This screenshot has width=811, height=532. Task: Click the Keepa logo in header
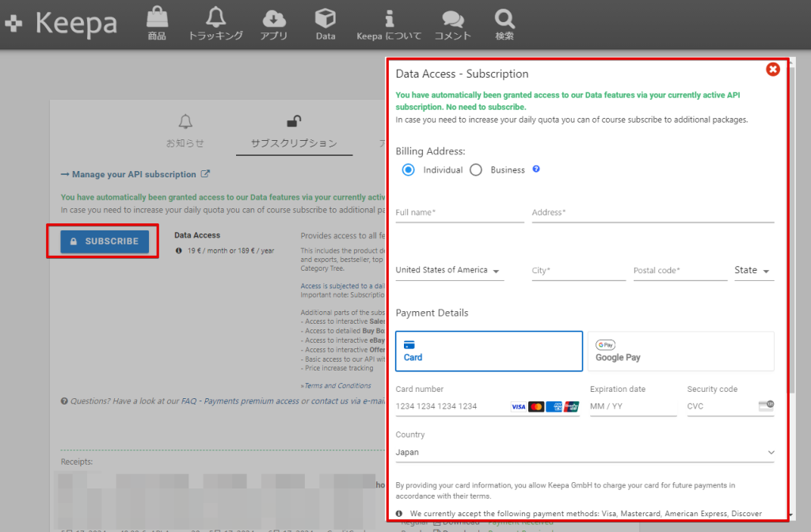61,24
